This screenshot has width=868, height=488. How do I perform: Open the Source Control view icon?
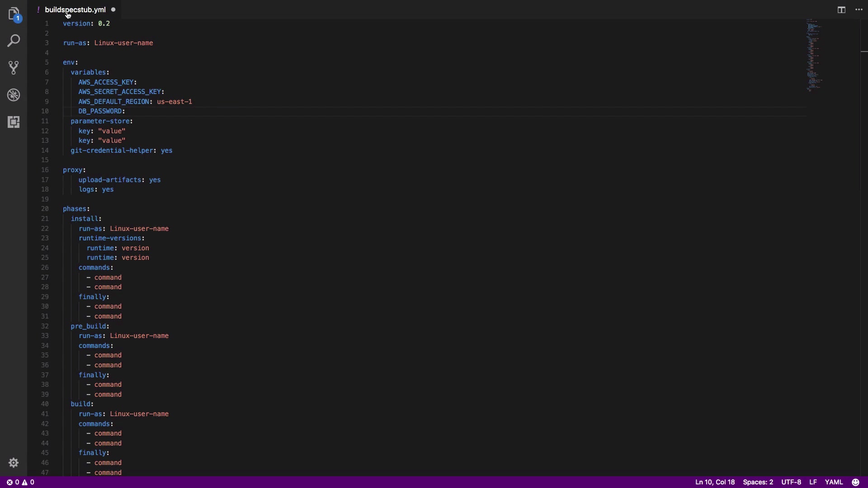click(x=14, y=68)
